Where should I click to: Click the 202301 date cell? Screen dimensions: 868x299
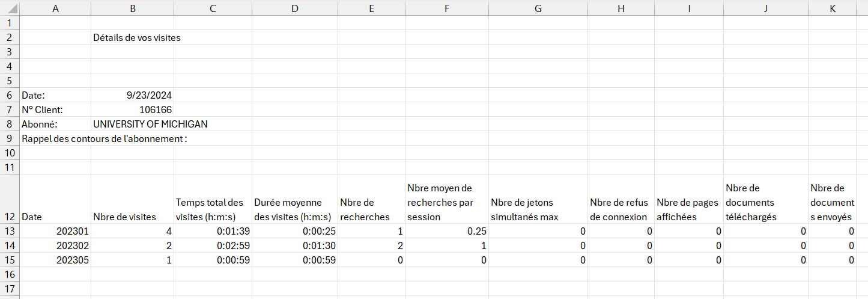[56, 231]
